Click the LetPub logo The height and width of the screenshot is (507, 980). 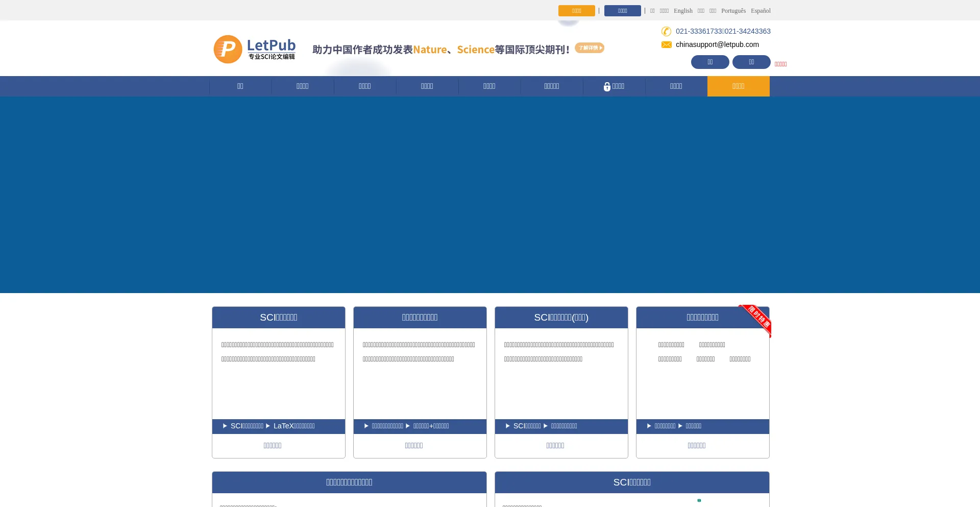tap(254, 50)
